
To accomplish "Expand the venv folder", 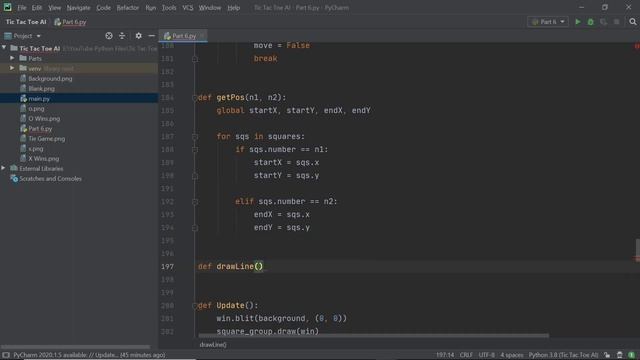I will point(12,68).
